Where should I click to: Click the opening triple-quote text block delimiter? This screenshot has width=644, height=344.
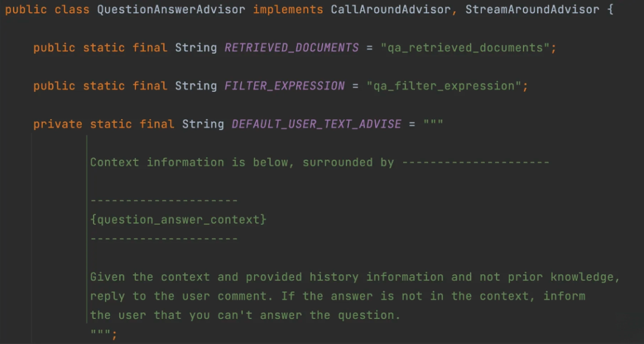tap(434, 123)
